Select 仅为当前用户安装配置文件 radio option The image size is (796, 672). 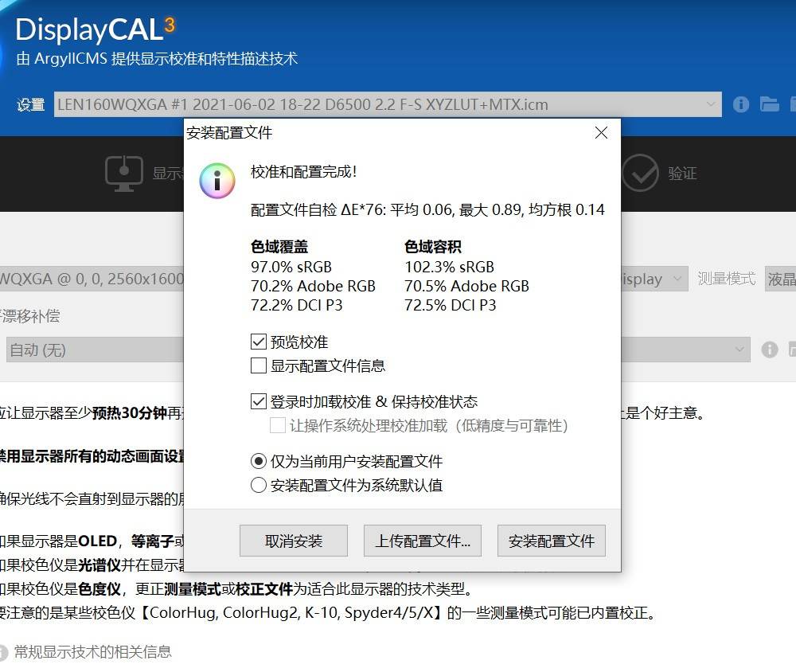point(259,462)
